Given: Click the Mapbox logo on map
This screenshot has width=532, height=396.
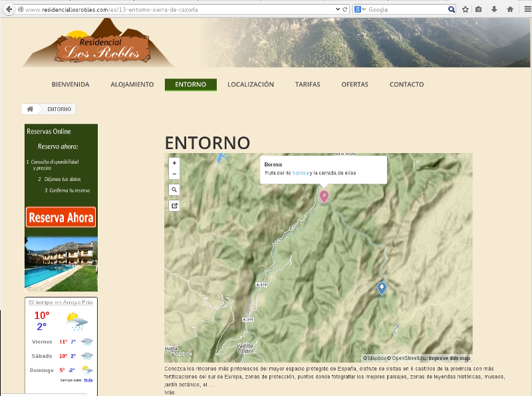Looking at the screenshot, I should (182, 353).
